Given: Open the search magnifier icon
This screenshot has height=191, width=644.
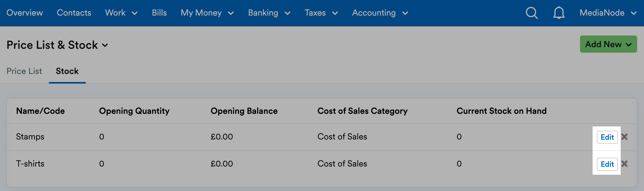Looking at the screenshot, I should pyautogui.click(x=532, y=13).
